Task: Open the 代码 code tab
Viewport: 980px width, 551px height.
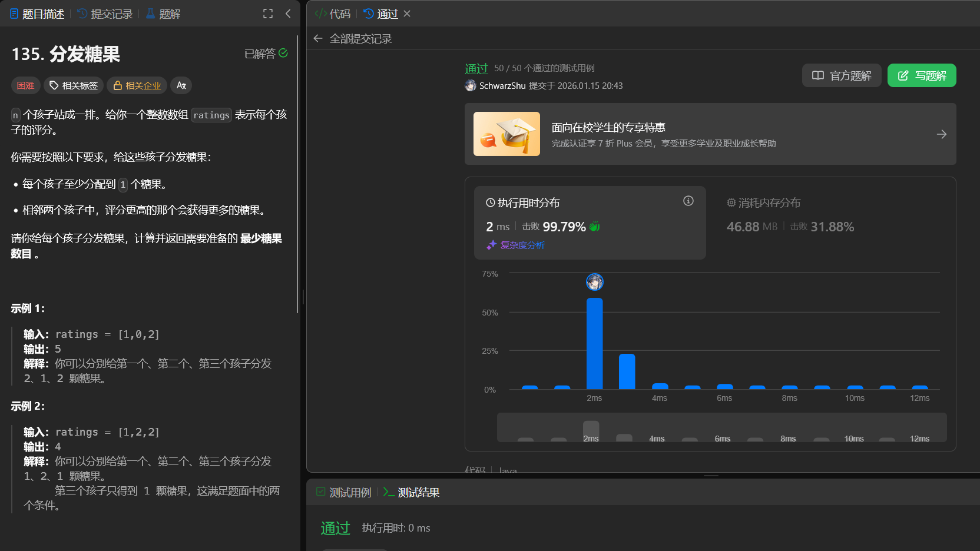Action: 333,14
